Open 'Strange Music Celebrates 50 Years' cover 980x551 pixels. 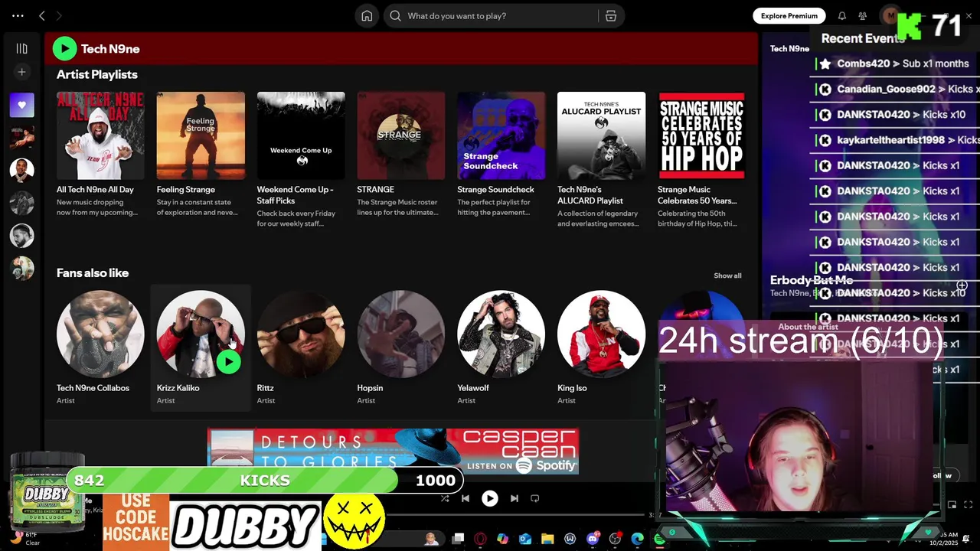click(x=701, y=135)
